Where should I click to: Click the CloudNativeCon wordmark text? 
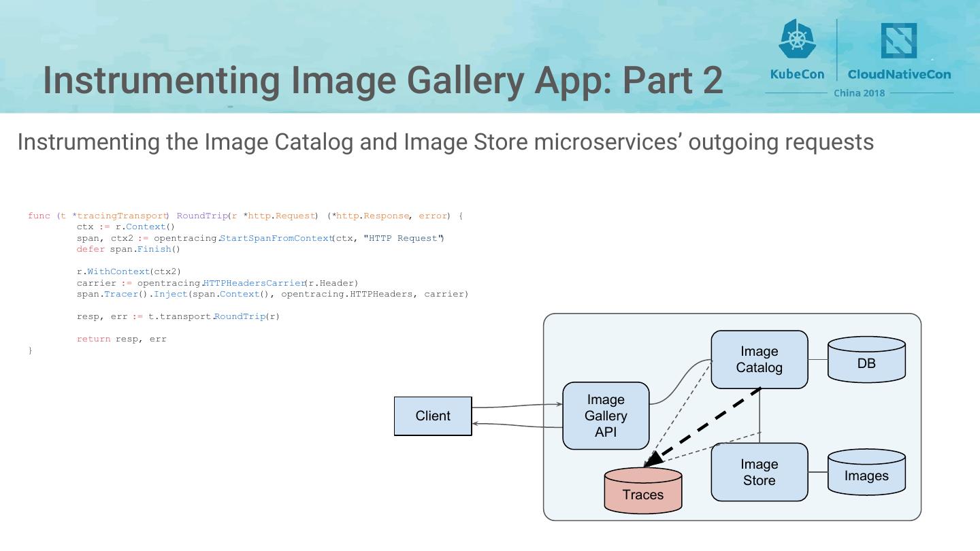(899, 74)
